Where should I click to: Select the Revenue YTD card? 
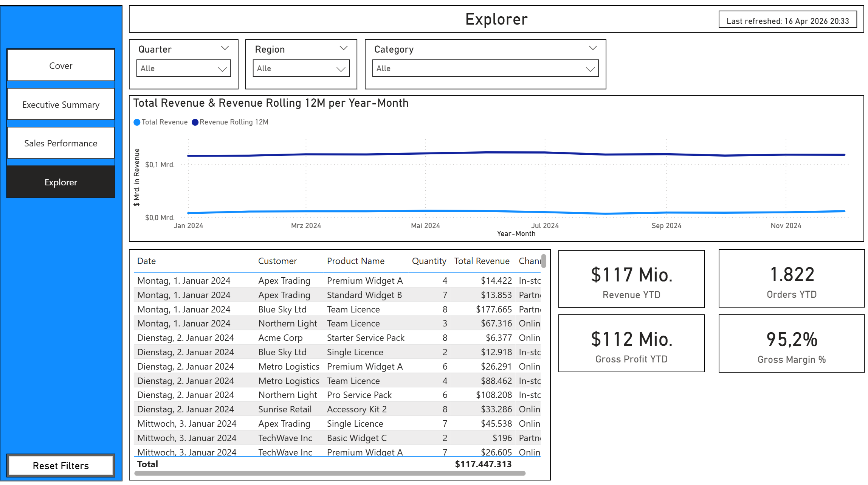[x=631, y=279]
